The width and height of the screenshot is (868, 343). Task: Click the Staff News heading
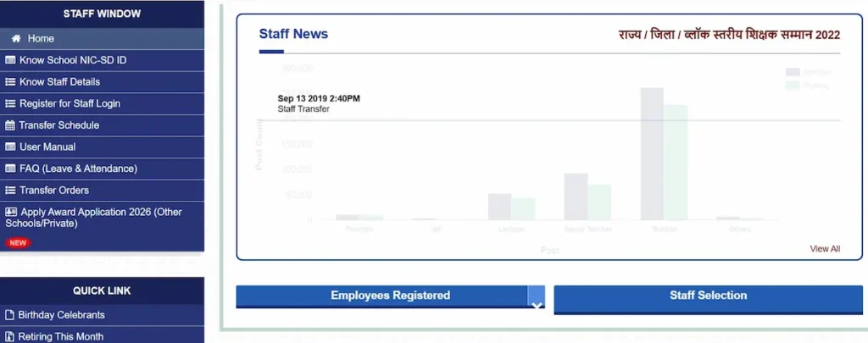click(x=293, y=34)
